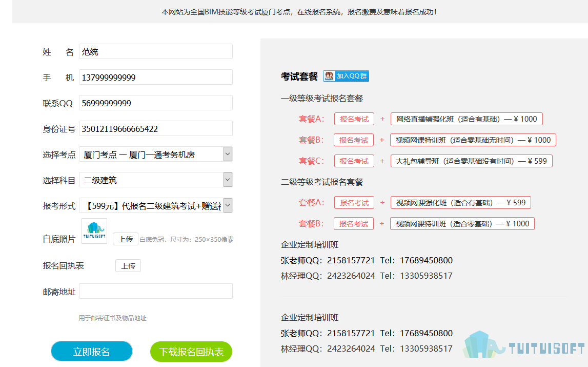This screenshot has width=588, height=367.
Task: Select 视频网课特训班（适合零基础无时间）package
Action: tap(473, 140)
